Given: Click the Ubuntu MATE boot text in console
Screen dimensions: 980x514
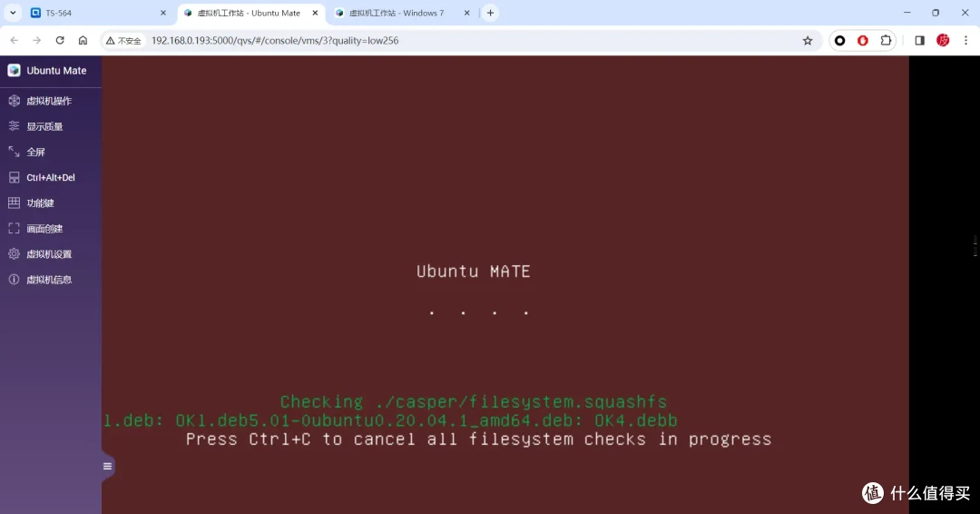Looking at the screenshot, I should [473, 272].
